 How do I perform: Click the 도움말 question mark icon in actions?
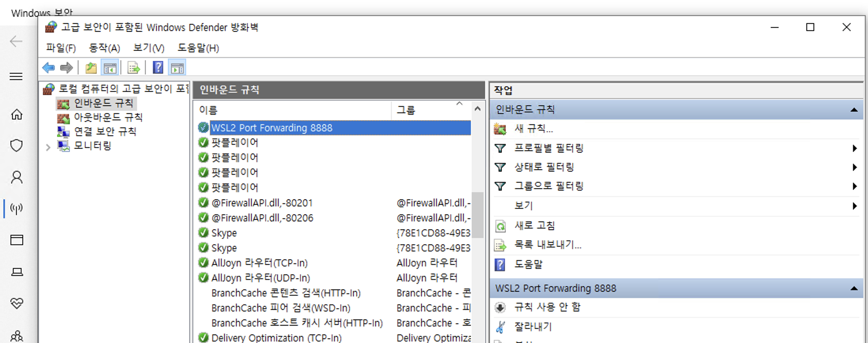(500, 265)
